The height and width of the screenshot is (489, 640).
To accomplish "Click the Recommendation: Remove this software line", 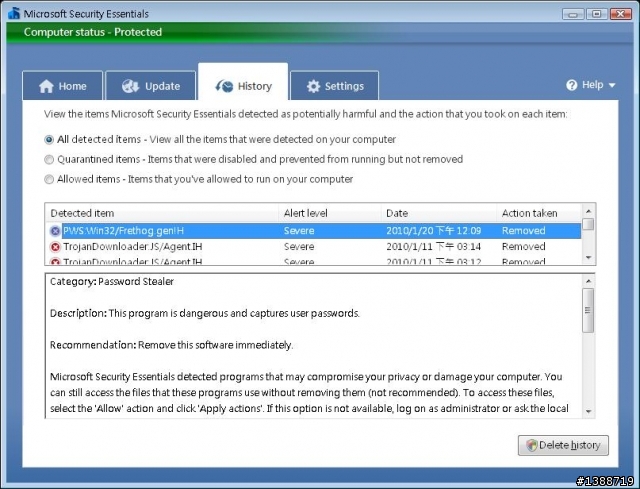I will (x=171, y=345).
